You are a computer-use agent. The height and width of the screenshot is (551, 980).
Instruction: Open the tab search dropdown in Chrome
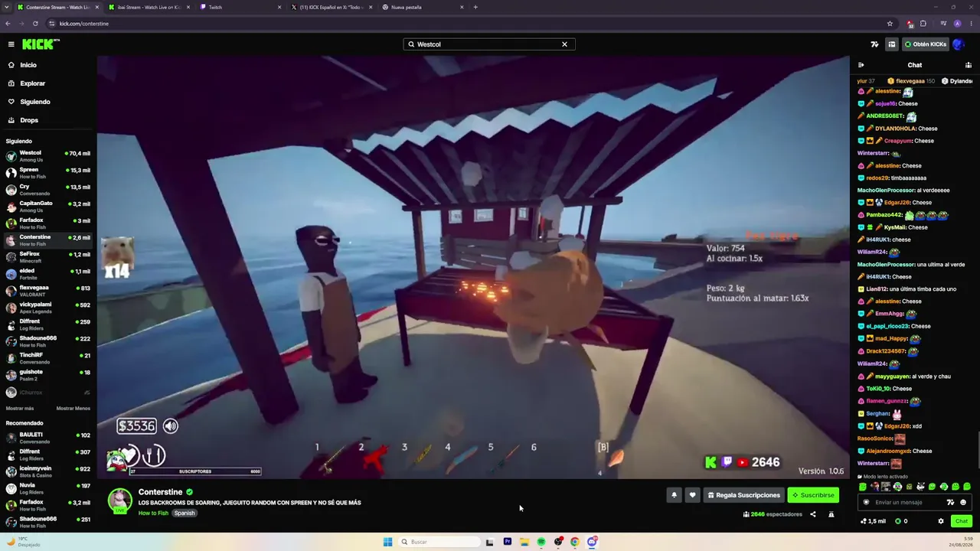(8, 7)
